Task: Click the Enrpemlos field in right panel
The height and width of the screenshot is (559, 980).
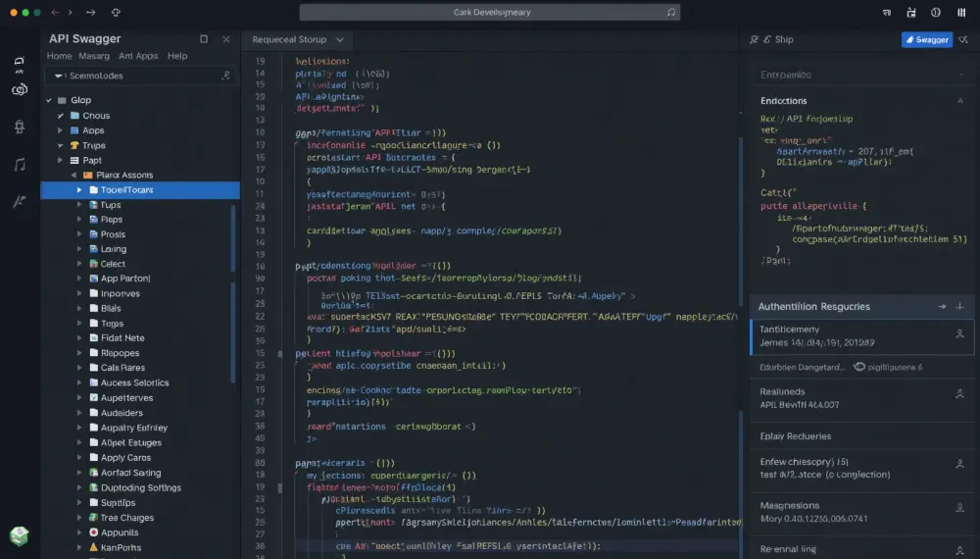Action: [x=863, y=75]
